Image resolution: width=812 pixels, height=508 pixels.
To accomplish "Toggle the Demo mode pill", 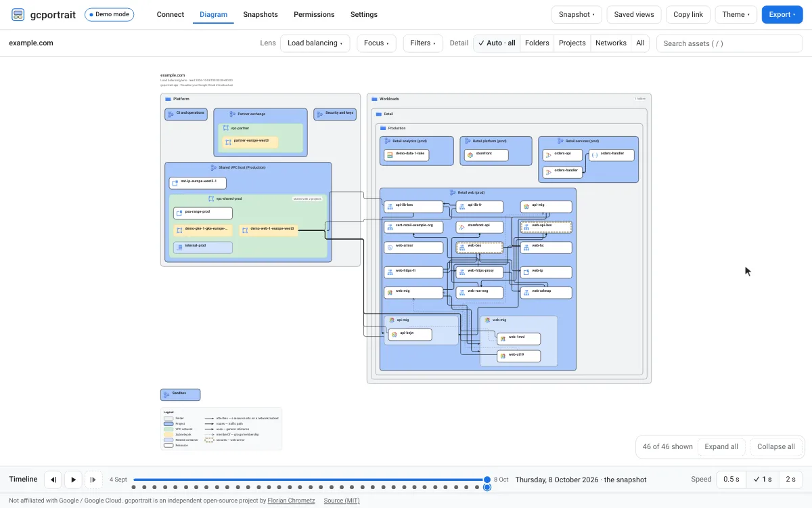I will click(x=110, y=14).
